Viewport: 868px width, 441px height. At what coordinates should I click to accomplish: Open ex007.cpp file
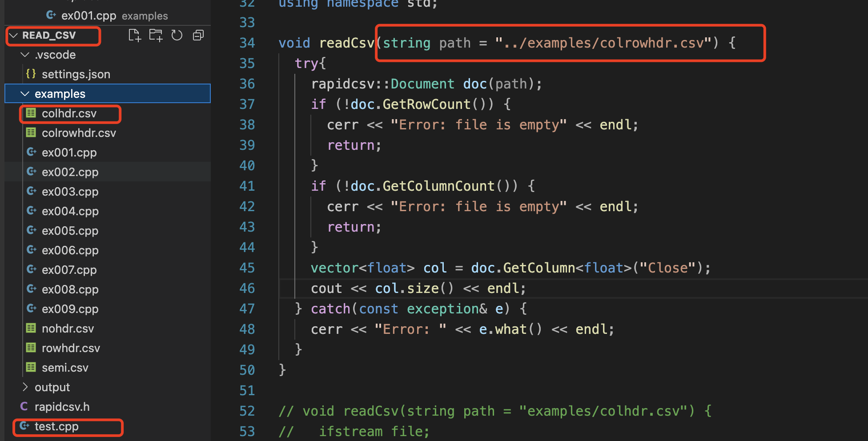[69, 270]
